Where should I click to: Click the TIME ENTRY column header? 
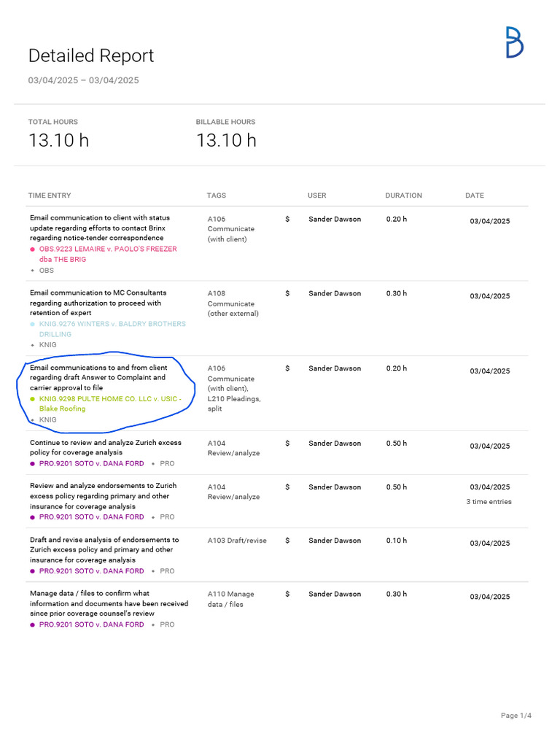tap(50, 196)
